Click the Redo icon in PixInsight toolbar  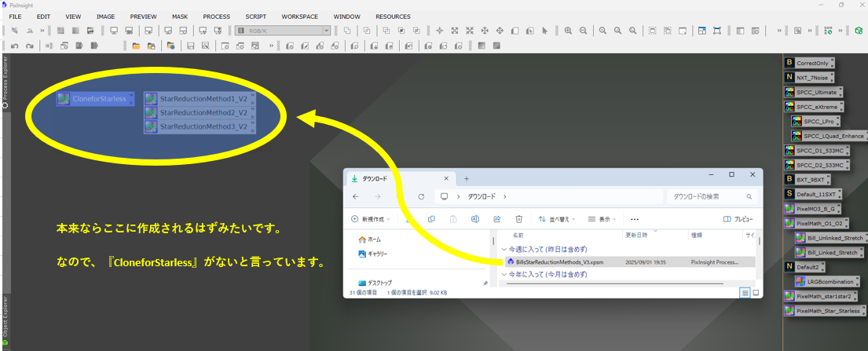click(x=29, y=46)
